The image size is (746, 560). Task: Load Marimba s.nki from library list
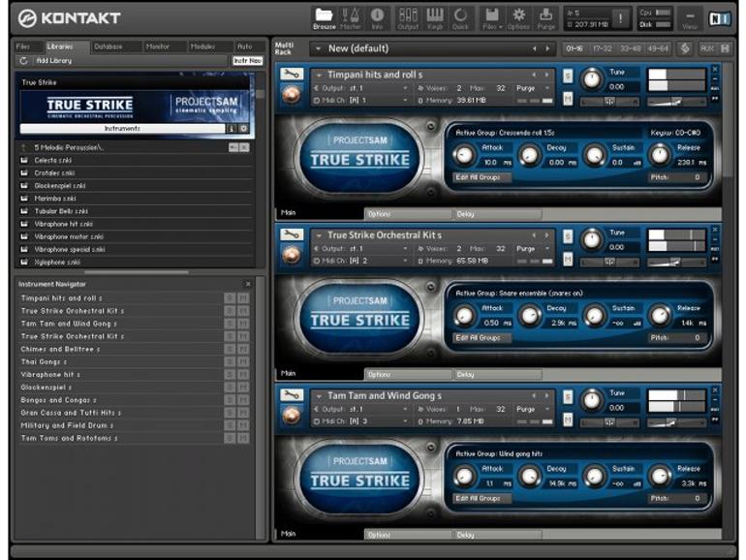coord(135,199)
